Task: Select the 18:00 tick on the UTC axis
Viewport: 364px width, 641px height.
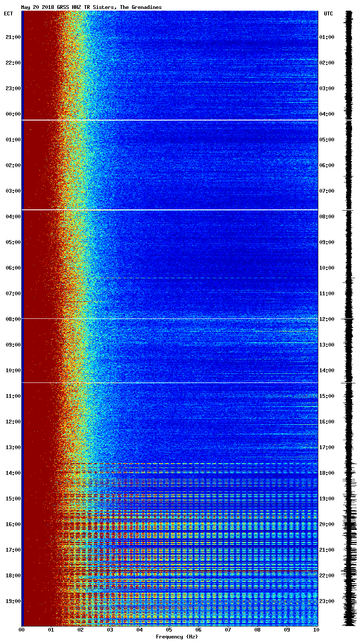Action: coord(327,473)
